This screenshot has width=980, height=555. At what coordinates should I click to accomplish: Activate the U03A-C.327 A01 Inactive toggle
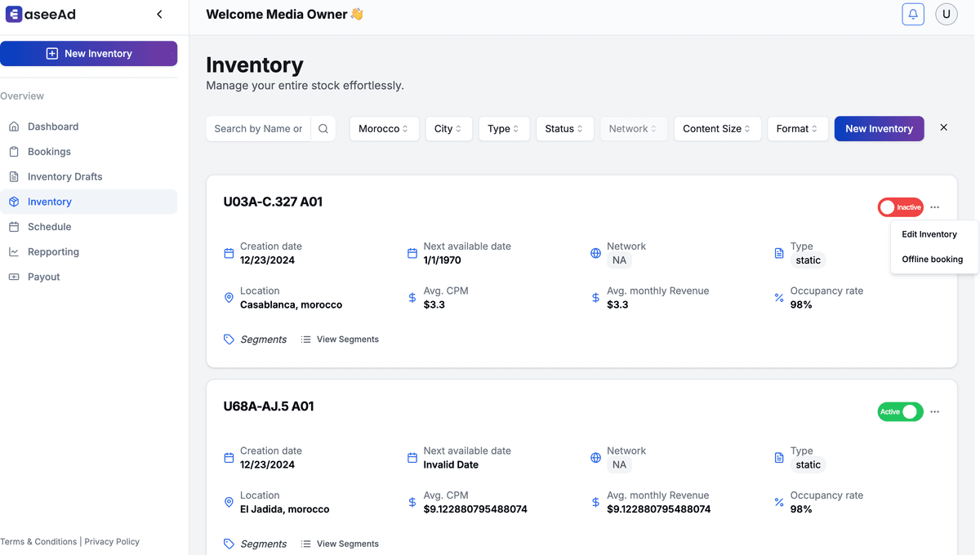900,207
